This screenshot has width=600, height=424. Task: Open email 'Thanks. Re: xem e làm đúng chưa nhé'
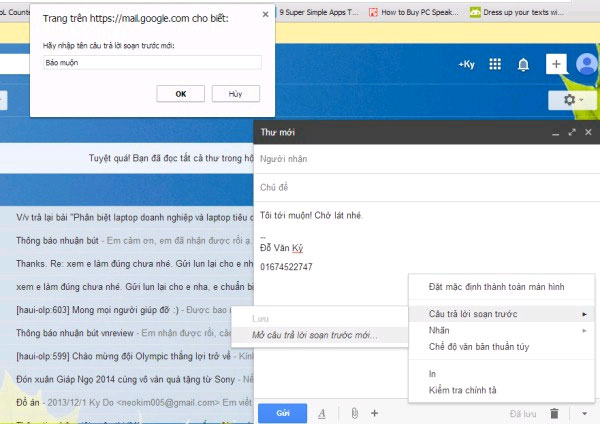click(x=127, y=264)
